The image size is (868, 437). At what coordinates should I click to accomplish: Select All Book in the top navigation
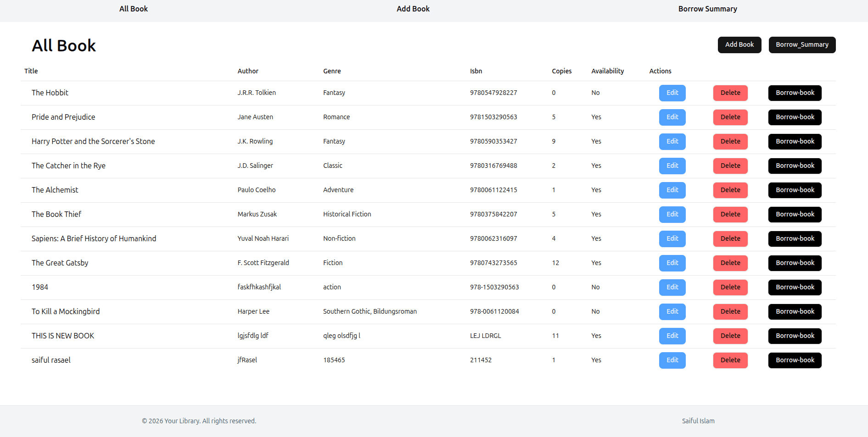(133, 8)
